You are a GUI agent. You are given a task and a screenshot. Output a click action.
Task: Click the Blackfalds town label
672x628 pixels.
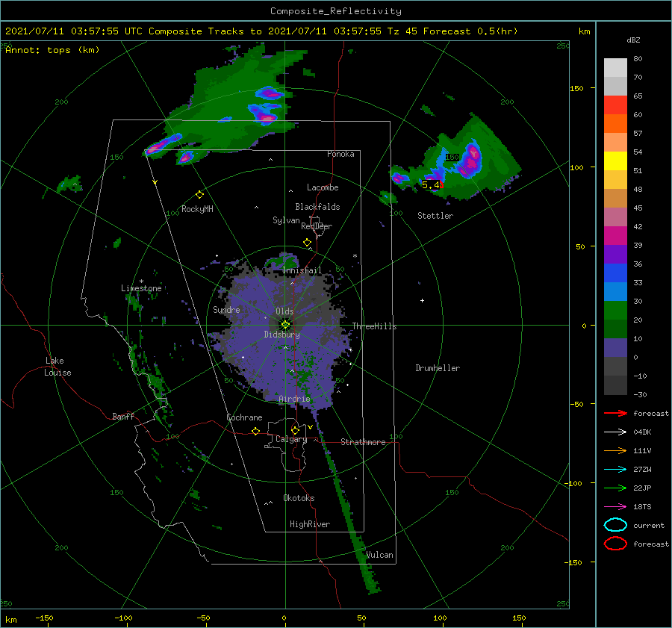click(317, 207)
